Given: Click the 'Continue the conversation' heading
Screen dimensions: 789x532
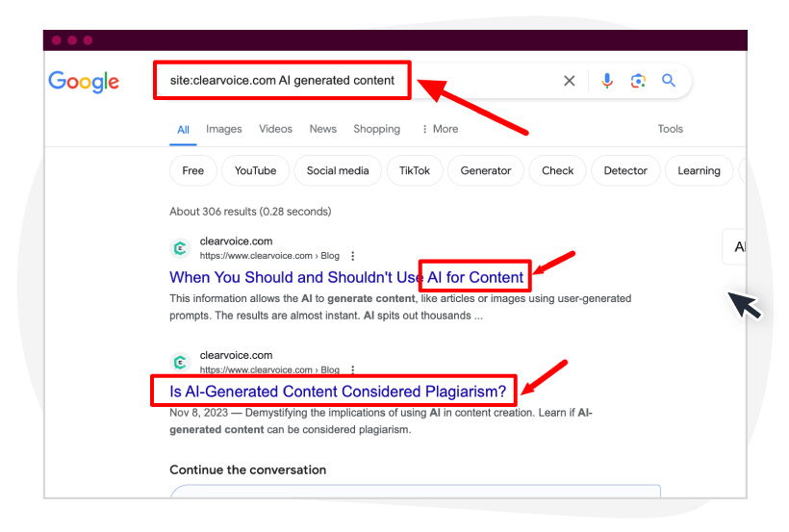Looking at the screenshot, I should (248, 469).
